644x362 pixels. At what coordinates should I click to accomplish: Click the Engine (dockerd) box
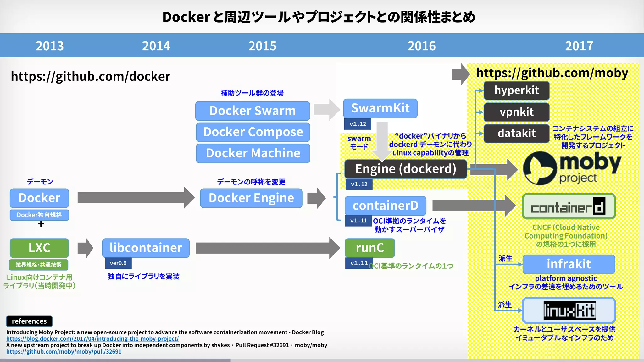click(405, 169)
